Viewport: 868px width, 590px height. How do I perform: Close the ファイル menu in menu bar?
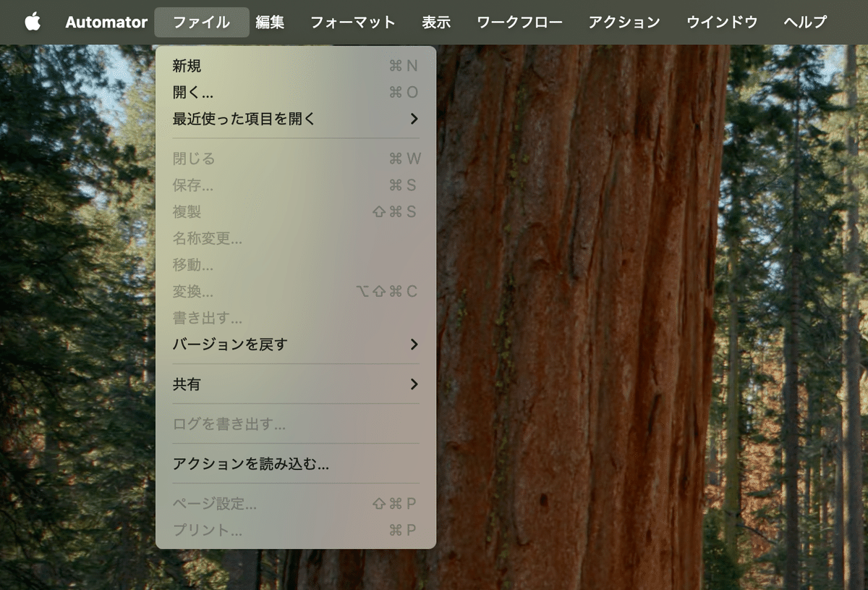202,22
